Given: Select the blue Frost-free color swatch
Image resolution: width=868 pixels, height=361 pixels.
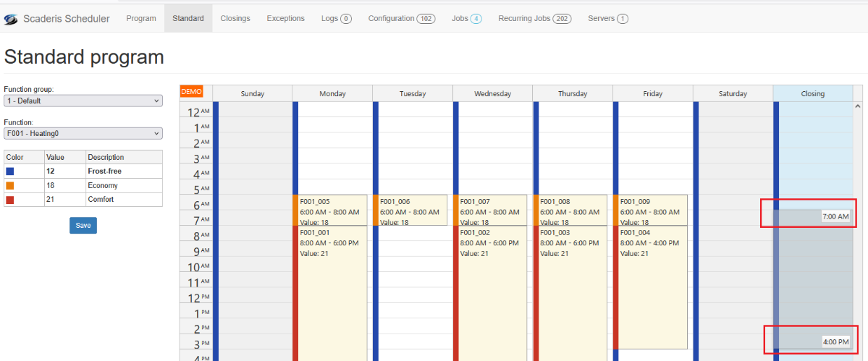Looking at the screenshot, I should tap(10, 171).
